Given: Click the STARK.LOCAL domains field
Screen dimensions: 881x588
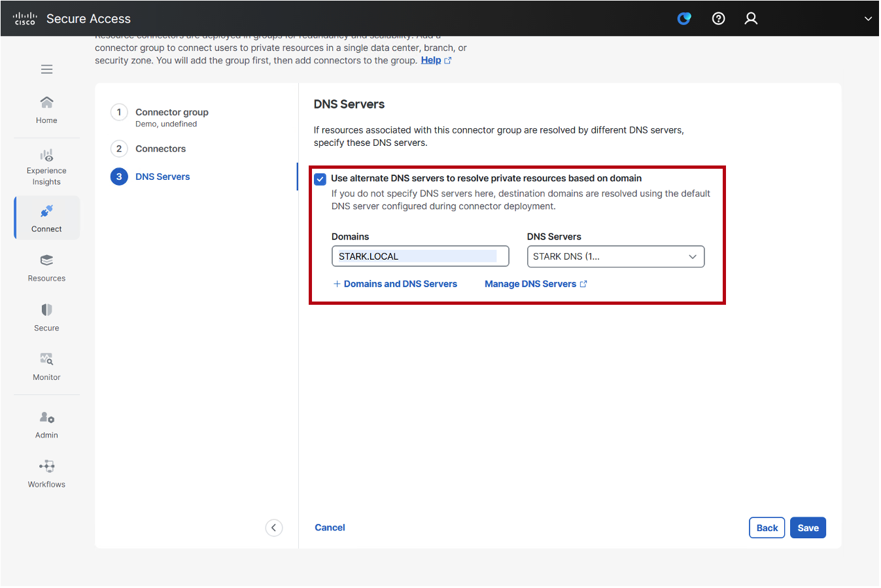Looking at the screenshot, I should [x=420, y=256].
